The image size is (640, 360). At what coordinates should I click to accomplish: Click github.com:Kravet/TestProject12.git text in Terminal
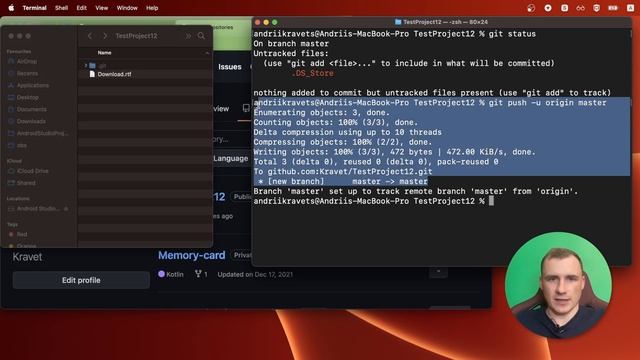click(x=350, y=172)
